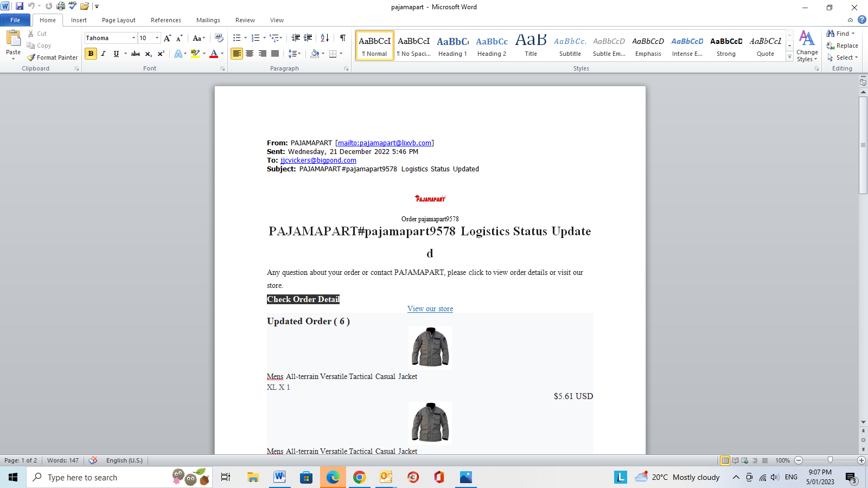The width and height of the screenshot is (868, 488).
Task: Switch to Full Screen Reading view
Action: click(735, 460)
